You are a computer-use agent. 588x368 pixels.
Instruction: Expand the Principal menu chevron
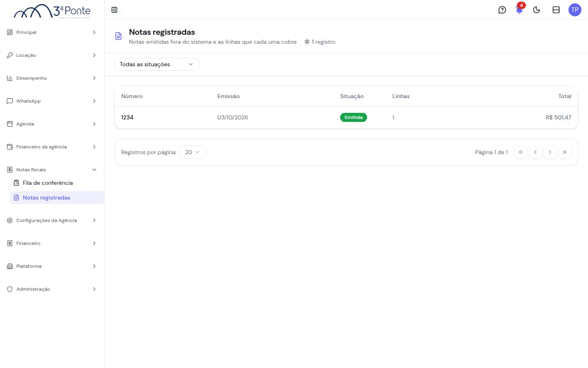(x=94, y=32)
